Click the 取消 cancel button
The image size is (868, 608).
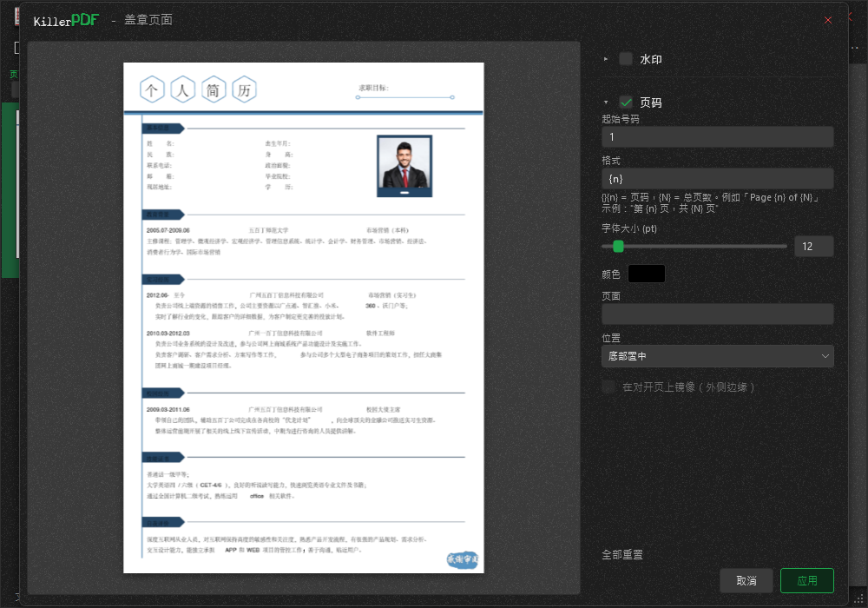point(746,580)
